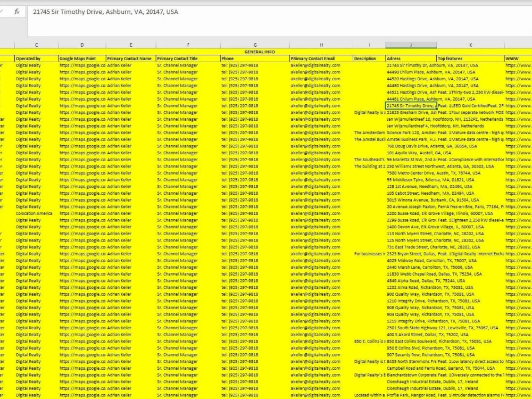Select column I header
This screenshot has width=532, height=399.
[x=370, y=45]
